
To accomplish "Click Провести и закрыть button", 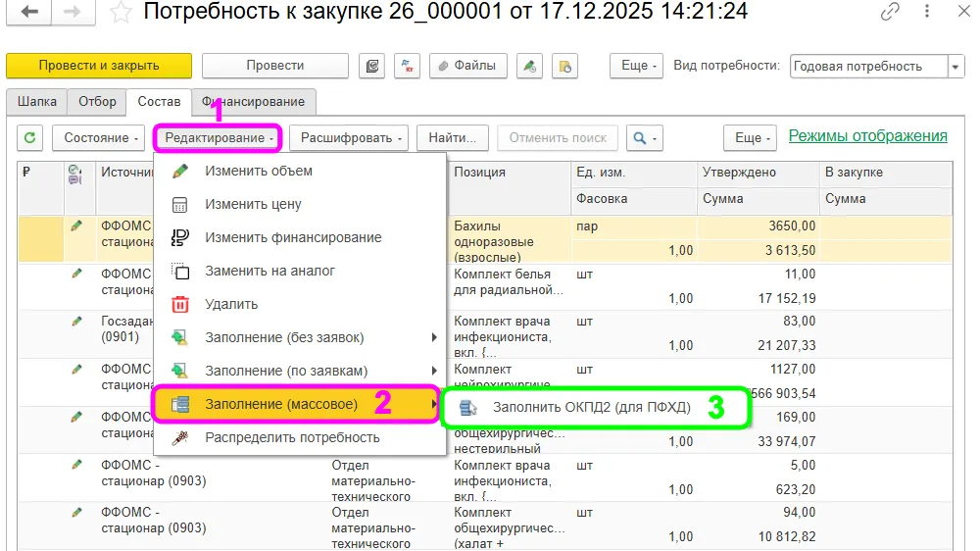I will (x=99, y=66).
